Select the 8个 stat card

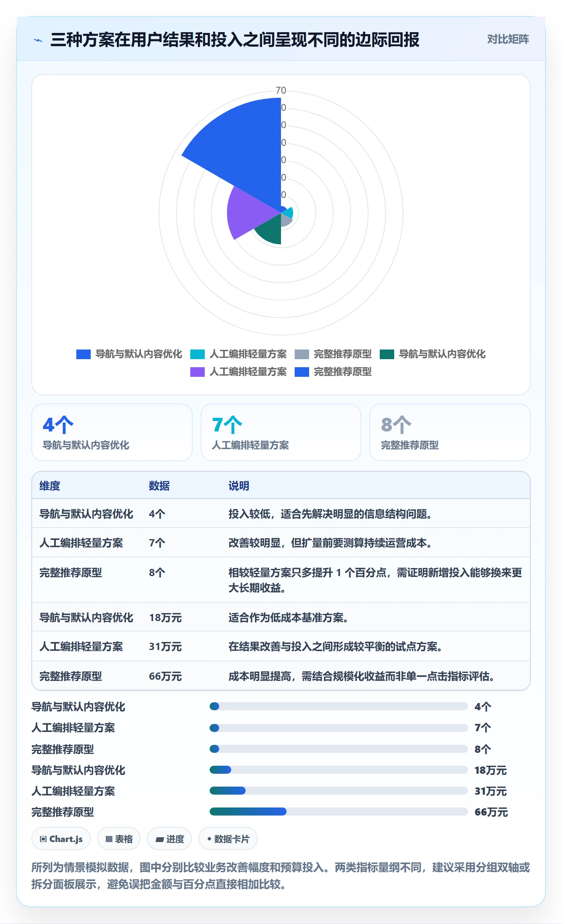tap(450, 432)
